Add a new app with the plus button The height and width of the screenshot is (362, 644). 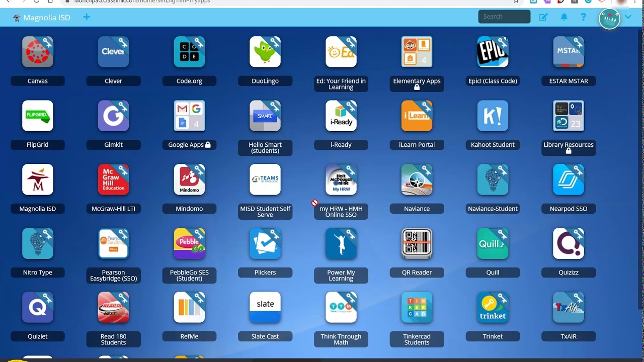[x=86, y=17]
